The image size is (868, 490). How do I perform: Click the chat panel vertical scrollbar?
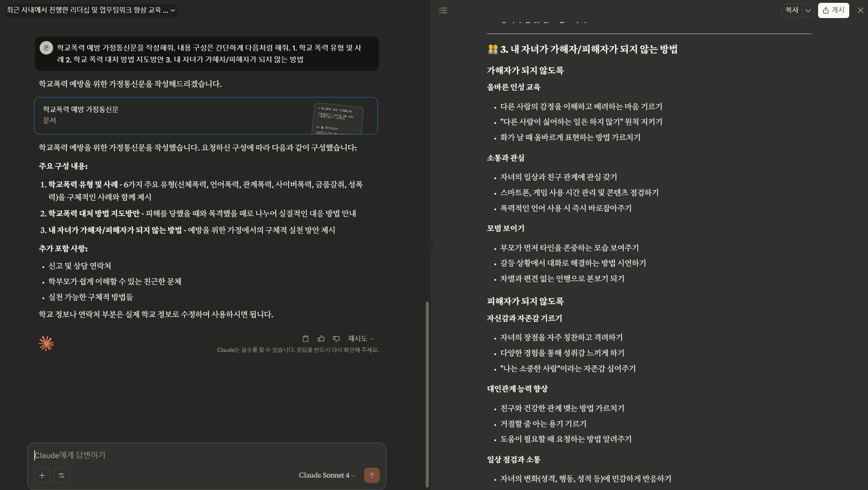(x=427, y=393)
